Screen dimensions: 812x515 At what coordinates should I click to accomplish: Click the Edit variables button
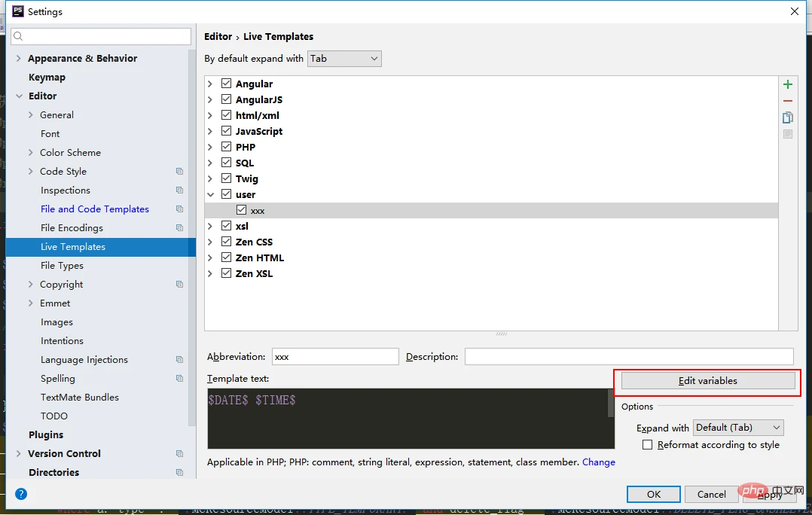[x=707, y=381]
